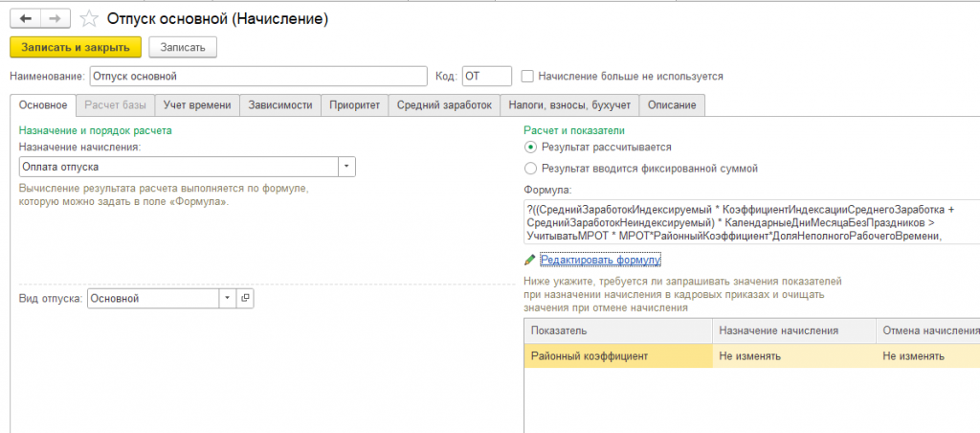Switch to the Основное tab
This screenshot has height=433, width=980.
43,105
